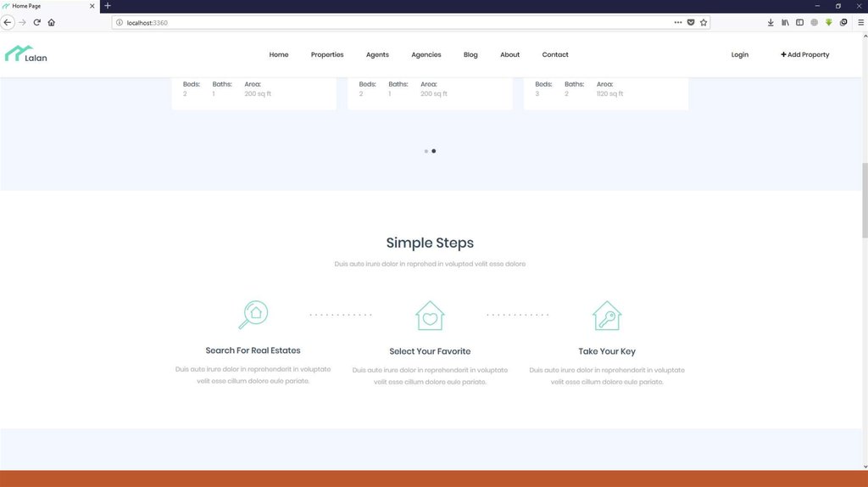Bookmark this page with the star icon
Viewport: 868px width, 487px height.
point(704,22)
